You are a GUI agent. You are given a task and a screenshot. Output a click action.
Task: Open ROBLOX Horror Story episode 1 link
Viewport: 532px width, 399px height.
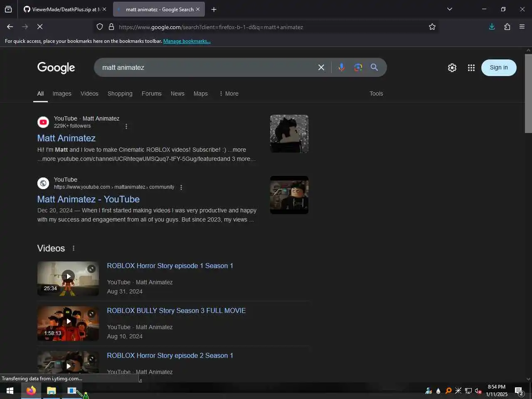click(x=170, y=266)
